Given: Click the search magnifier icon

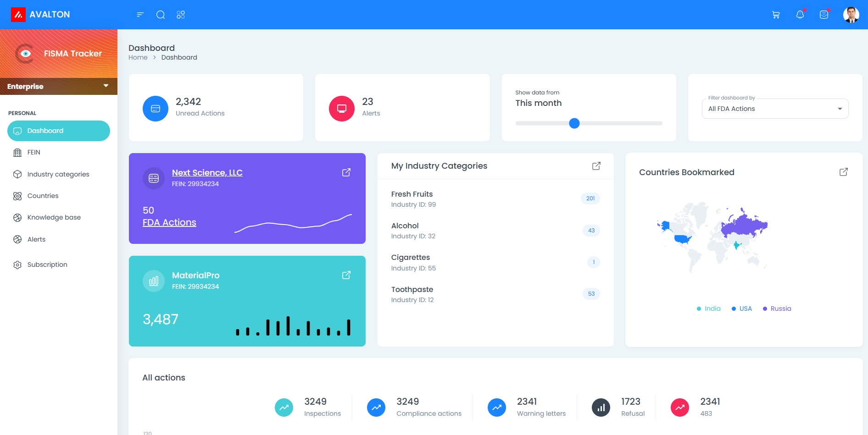Looking at the screenshot, I should (161, 15).
